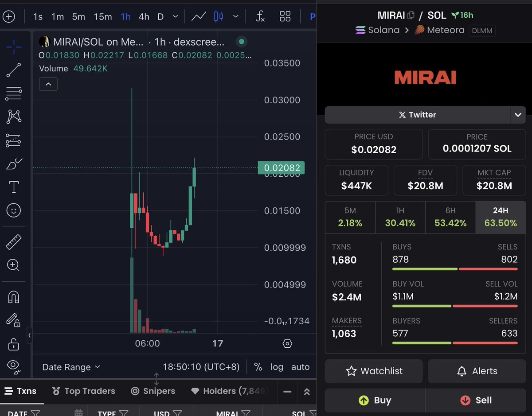Add the pair to Watchlist
532x416 pixels.
(x=374, y=371)
